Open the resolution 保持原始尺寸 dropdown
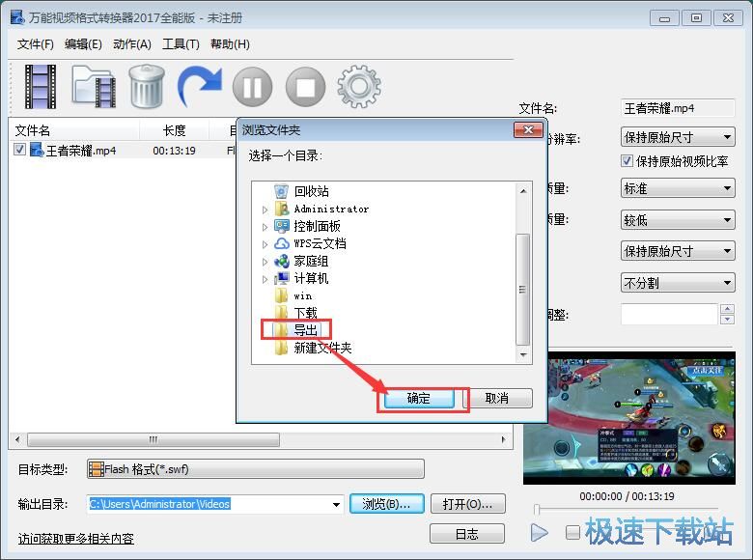 point(678,137)
